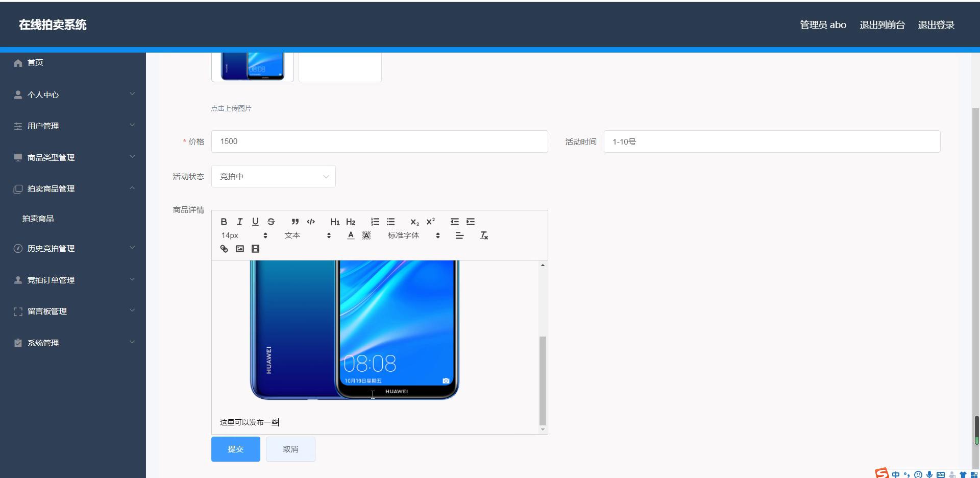Toggle the ordered list formatting
The image size is (980, 478).
click(x=375, y=222)
